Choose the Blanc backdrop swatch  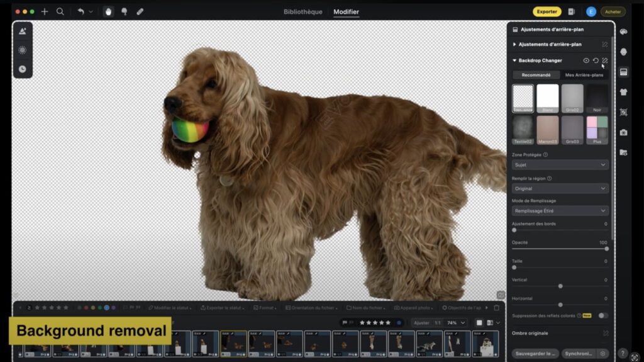pos(547,98)
